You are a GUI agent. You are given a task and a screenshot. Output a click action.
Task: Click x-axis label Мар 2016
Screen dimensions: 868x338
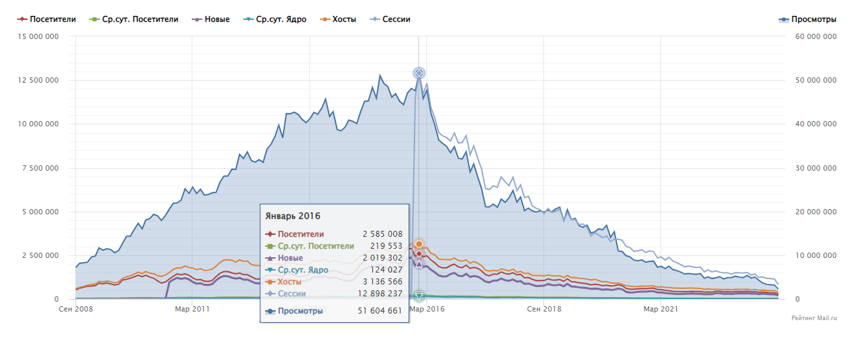point(426,308)
